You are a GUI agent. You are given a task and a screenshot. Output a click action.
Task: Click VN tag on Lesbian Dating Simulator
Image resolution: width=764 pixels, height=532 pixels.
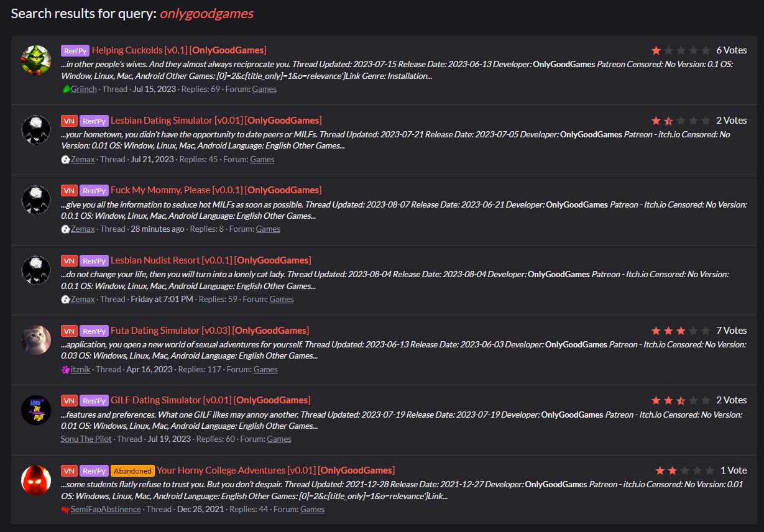click(69, 121)
